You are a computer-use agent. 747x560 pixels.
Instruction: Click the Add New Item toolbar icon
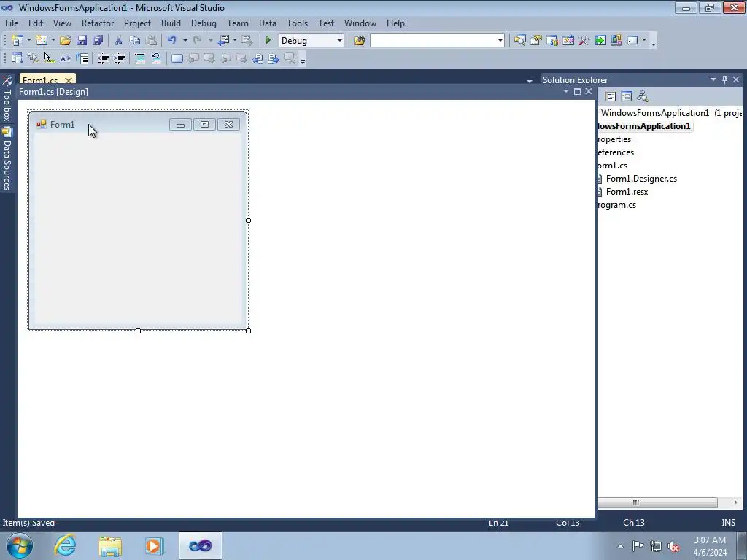[x=42, y=41]
